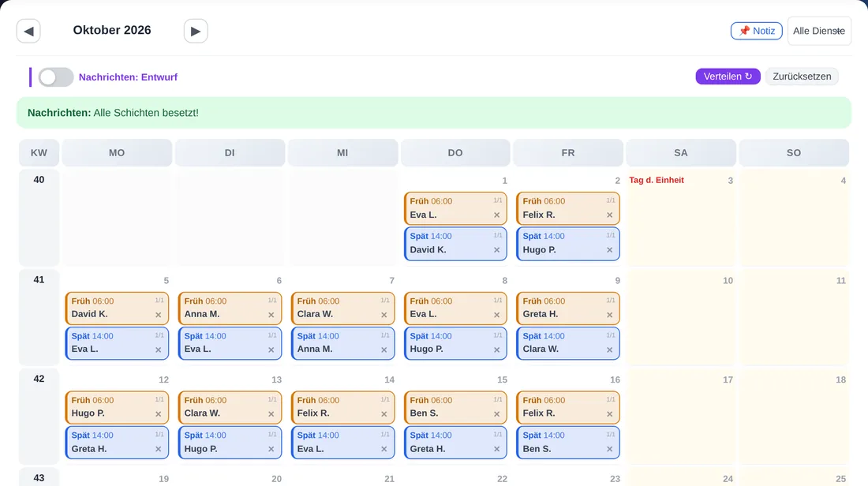868x486 pixels.
Task: Remove Eva L. from Früh shift October 1
Action: click(x=496, y=215)
